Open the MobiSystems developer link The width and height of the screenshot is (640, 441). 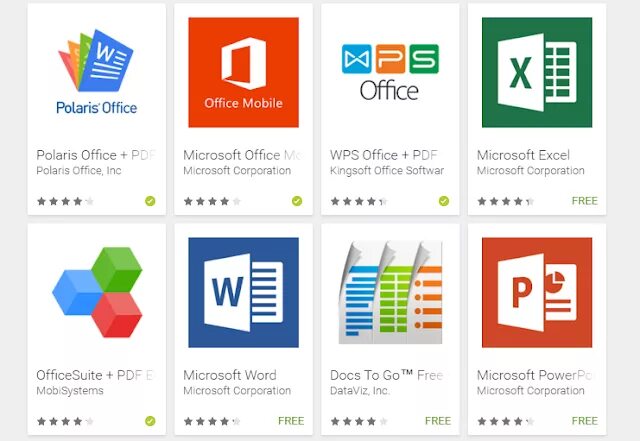click(70, 391)
